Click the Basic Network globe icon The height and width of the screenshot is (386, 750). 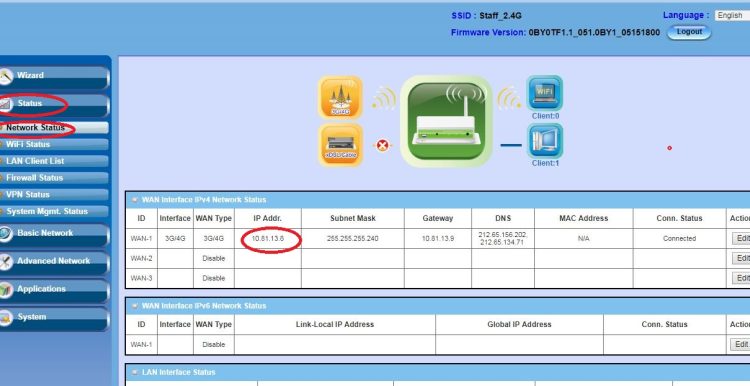[5, 234]
